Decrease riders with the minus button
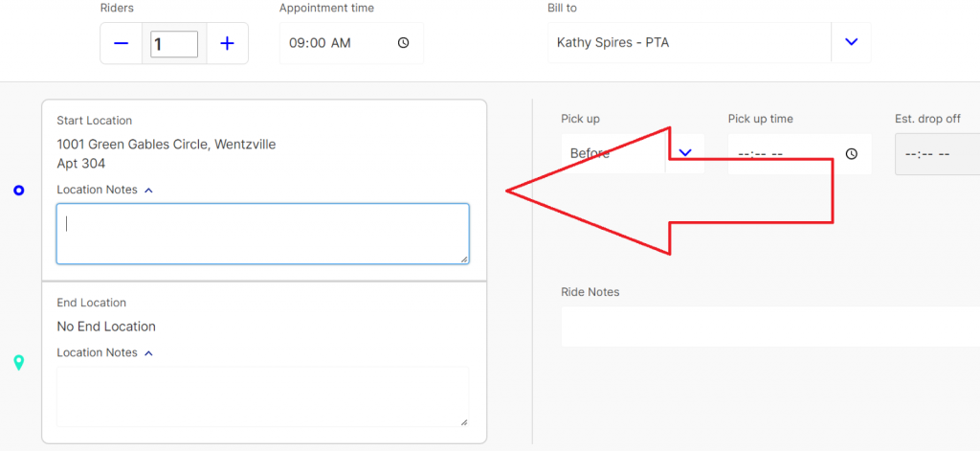The height and width of the screenshot is (451, 980). coord(122,43)
